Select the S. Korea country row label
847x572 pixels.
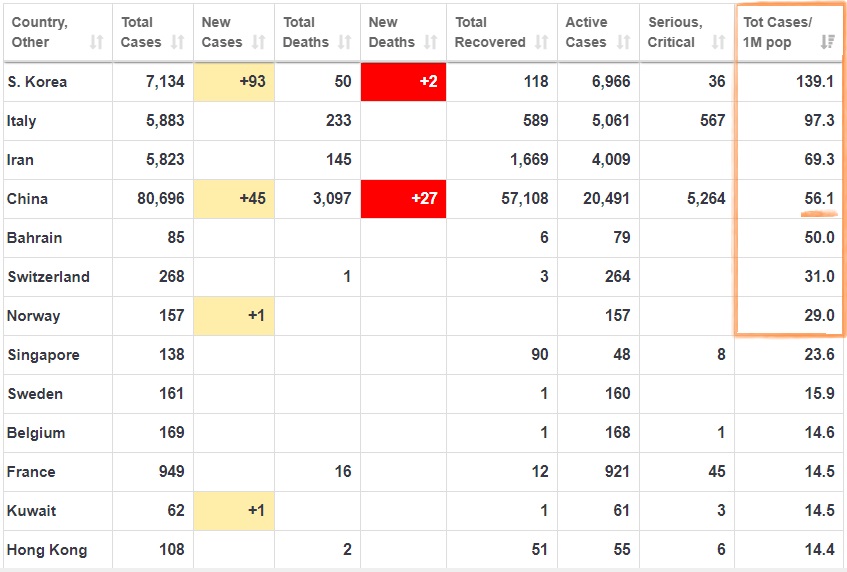coord(37,82)
